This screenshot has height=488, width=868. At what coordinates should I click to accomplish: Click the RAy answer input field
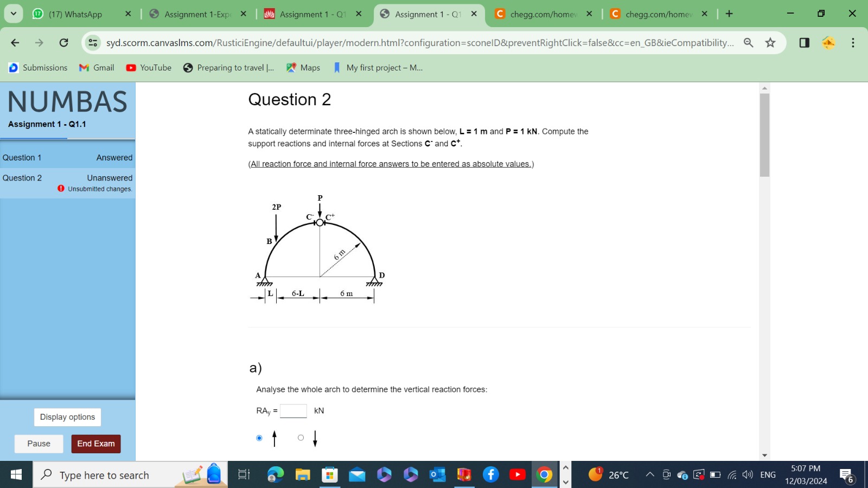pyautogui.click(x=293, y=411)
